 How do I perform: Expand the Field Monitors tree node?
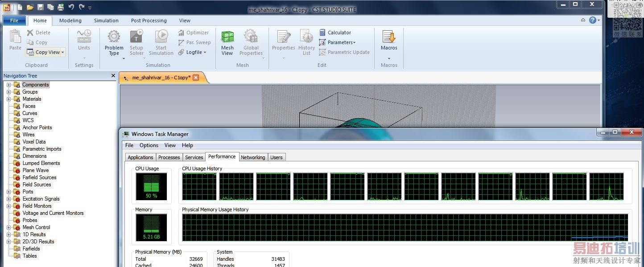point(8,206)
